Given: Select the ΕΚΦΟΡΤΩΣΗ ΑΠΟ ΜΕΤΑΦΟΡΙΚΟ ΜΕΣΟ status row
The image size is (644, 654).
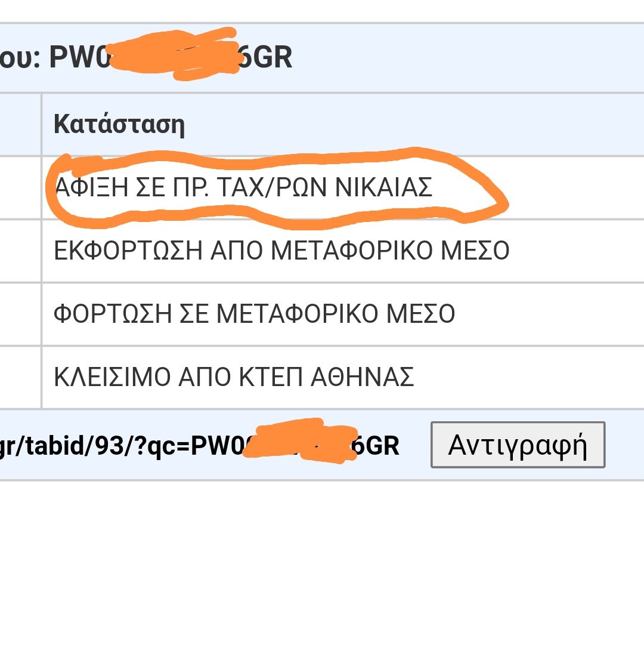Looking at the screenshot, I should pyautogui.click(x=343, y=251).
